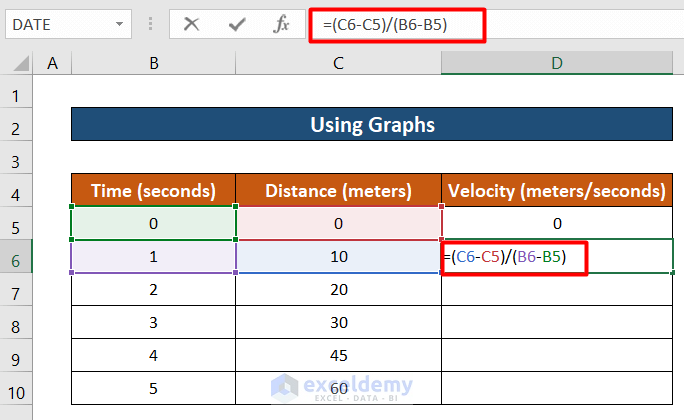Select column A header
Screen dimensions: 684x420
pyautogui.click(x=52, y=64)
